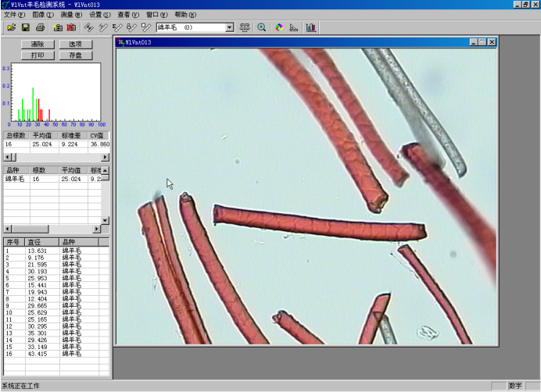Open the 设置(S) menu
541x392 pixels.
click(100, 15)
